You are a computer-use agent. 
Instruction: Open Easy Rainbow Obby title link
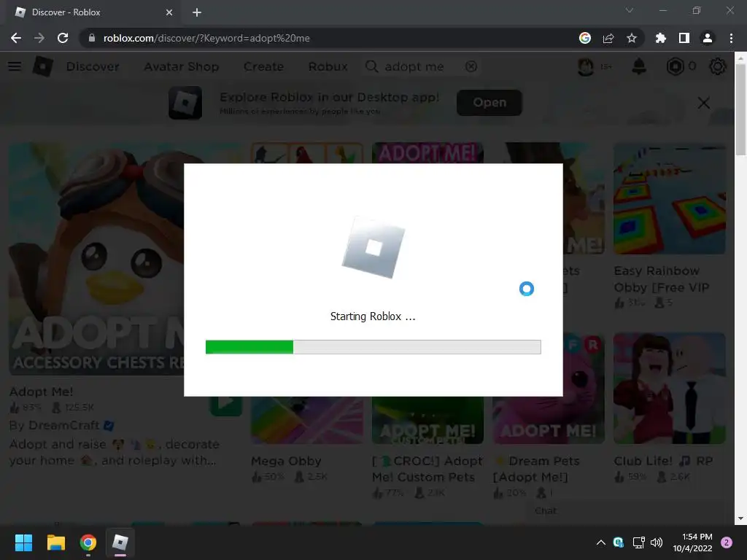coord(662,279)
